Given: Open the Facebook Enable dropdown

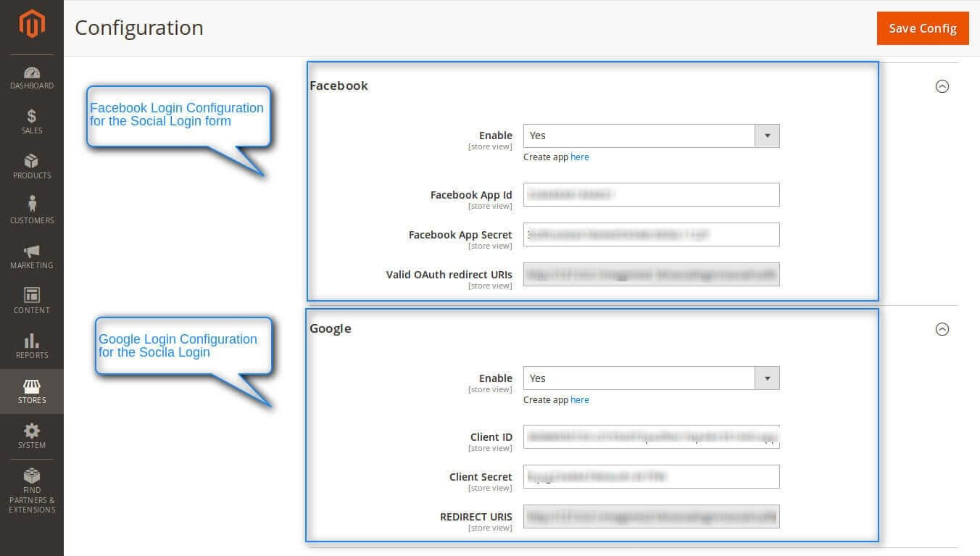Looking at the screenshot, I should [652, 136].
